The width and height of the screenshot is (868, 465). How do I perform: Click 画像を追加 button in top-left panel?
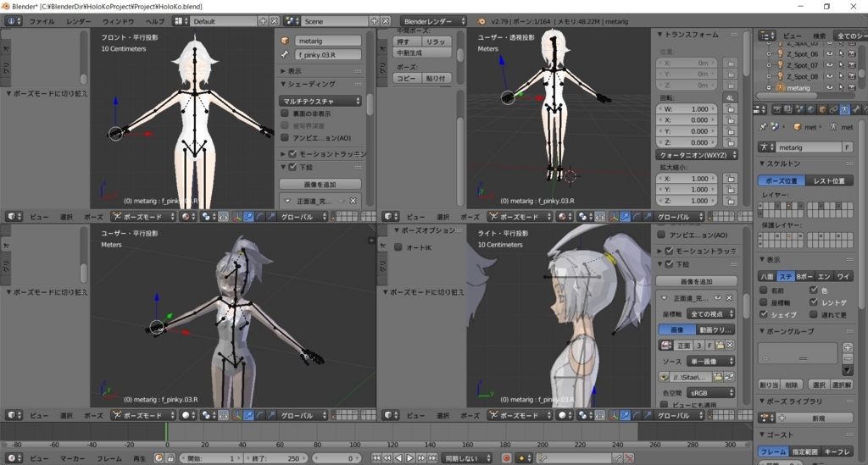[x=320, y=184]
